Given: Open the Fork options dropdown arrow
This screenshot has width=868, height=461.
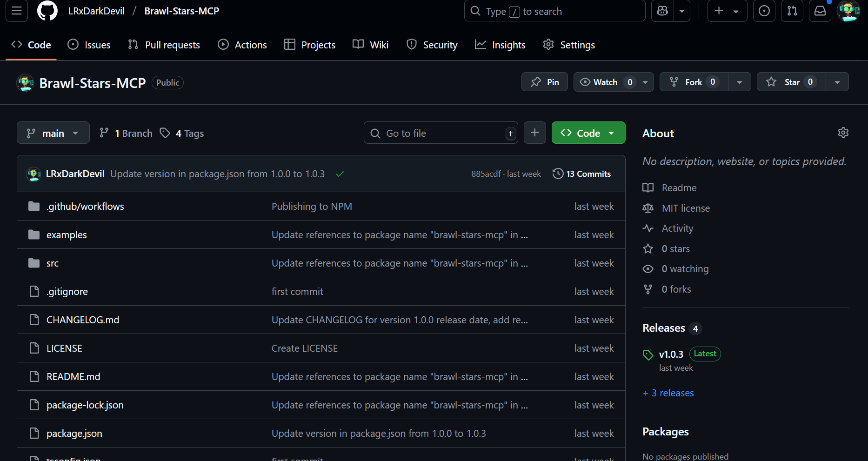Looking at the screenshot, I should [739, 82].
